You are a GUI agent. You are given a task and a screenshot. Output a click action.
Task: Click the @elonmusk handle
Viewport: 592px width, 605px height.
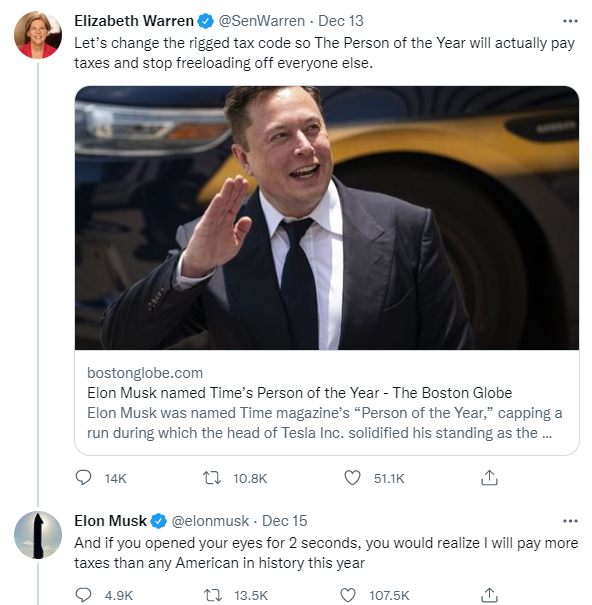[210, 521]
